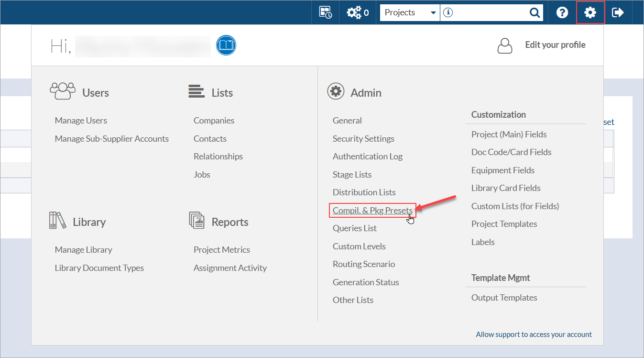Open the Security Settings page
Screen dimensions: 644x358
pyautogui.click(x=363, y=139)
